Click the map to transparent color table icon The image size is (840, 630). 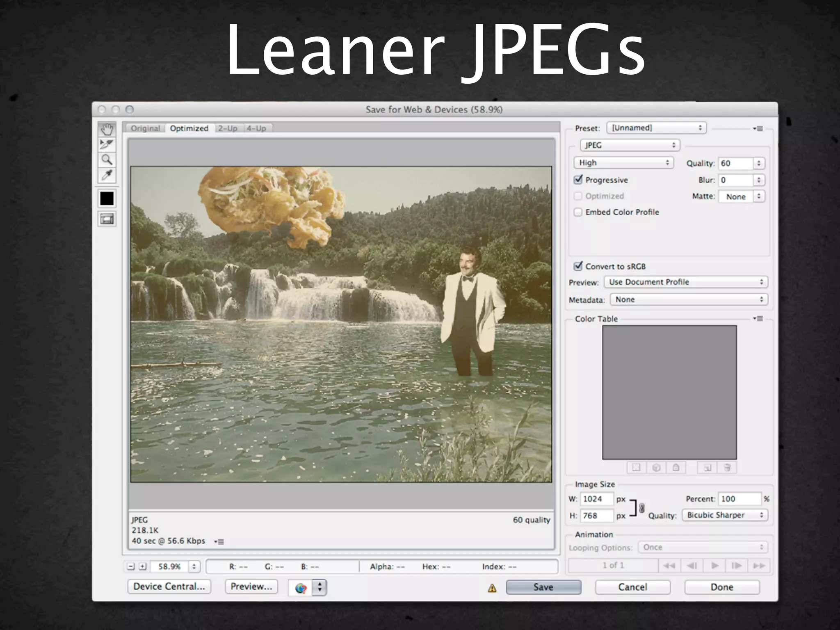(x=637, y=468)
